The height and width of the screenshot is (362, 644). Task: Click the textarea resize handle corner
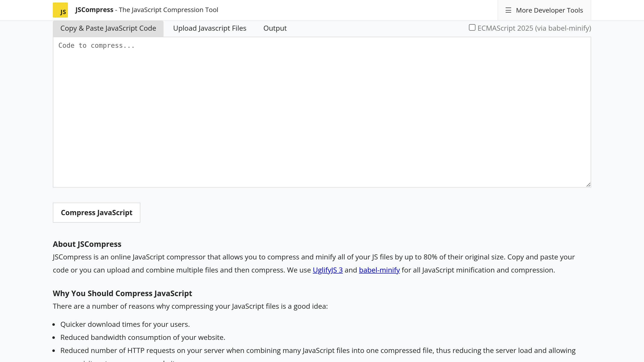coord(588,185)
